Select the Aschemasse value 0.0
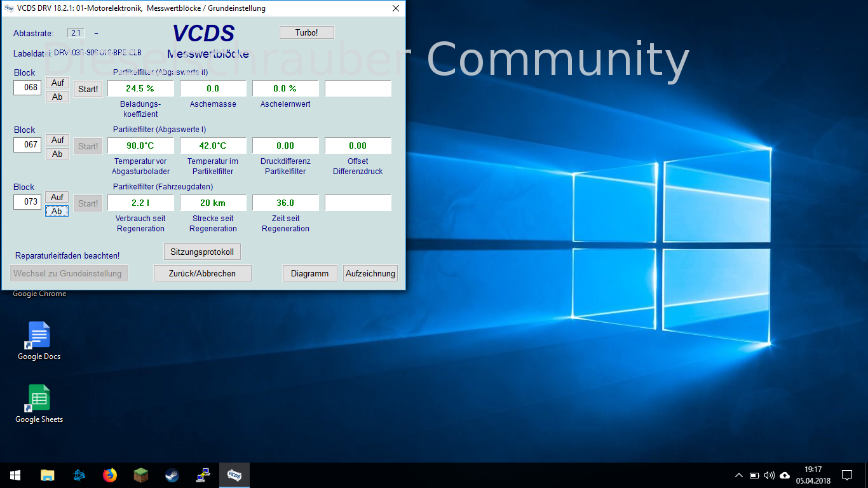The width and height of the screenshot is (868, 488). pyautogui.click(x=213, y=88)
